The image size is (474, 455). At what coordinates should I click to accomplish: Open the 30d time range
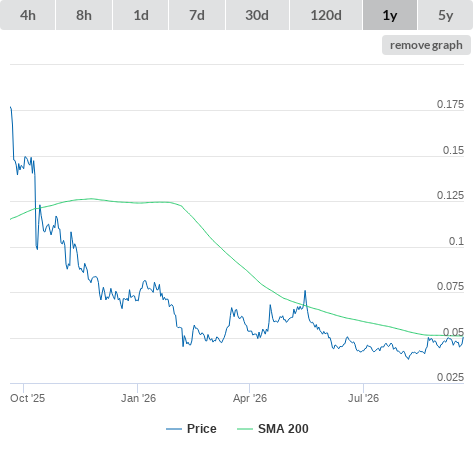coord(257,15)
